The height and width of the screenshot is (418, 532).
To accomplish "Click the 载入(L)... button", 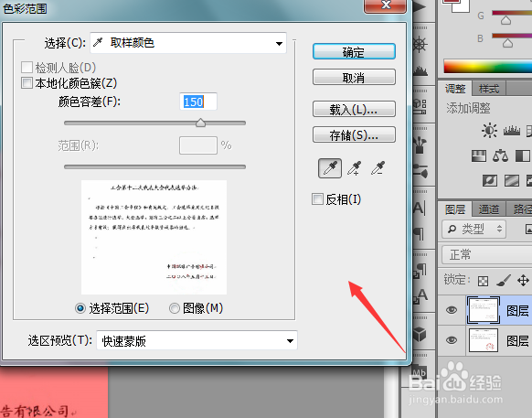I will tap(354, 110).
